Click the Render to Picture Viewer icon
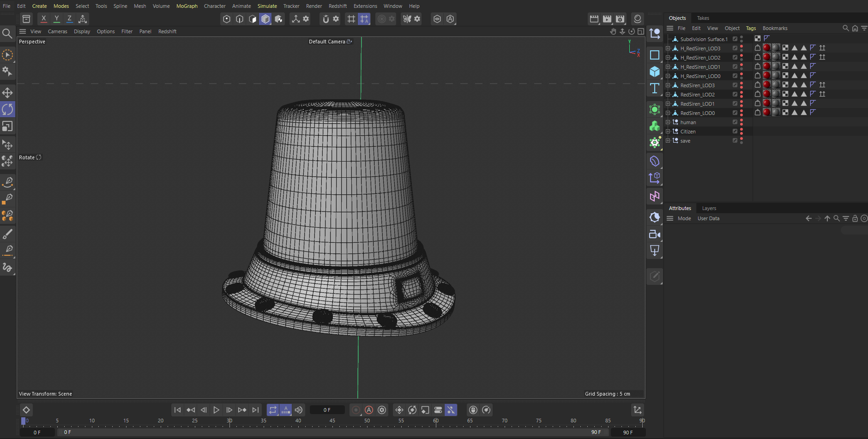 click(607, 19)
